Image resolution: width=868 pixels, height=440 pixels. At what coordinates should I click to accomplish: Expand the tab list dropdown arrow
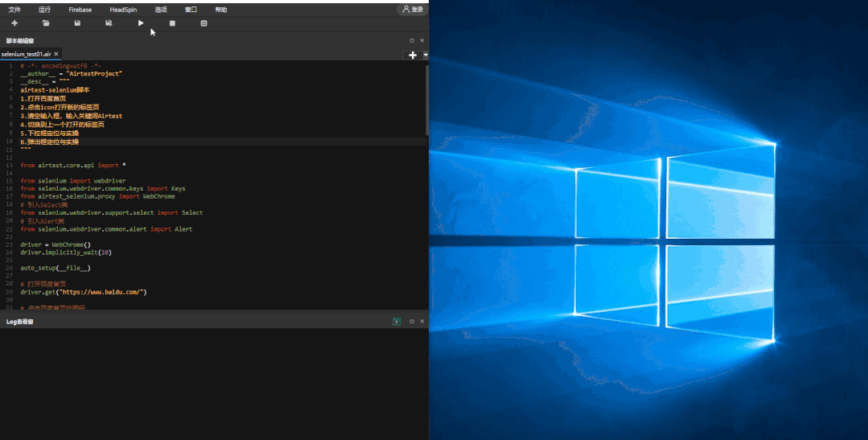coord(425,55)
